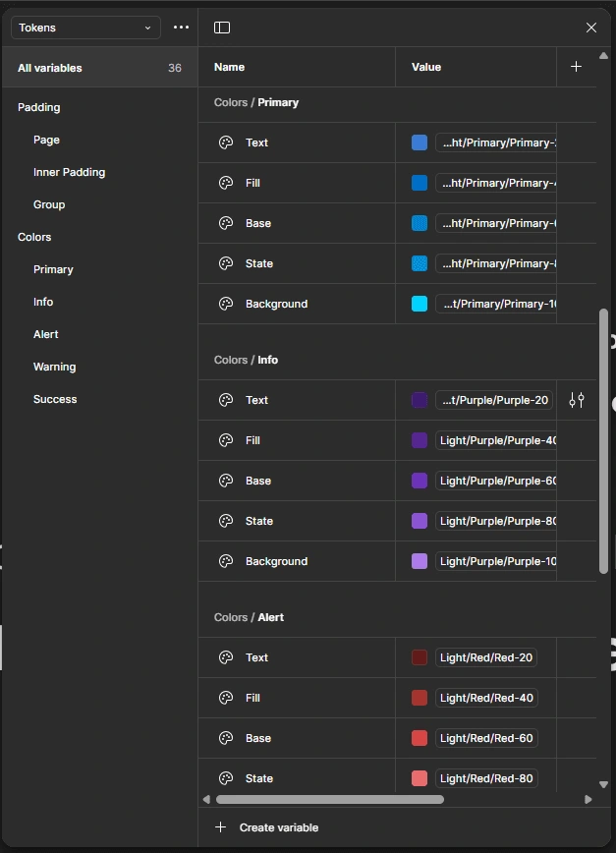The width and height of the screenshot is (616, 853).
Task: Click the Light/Red/Red-60 alias value
Action: click(486, 738)
